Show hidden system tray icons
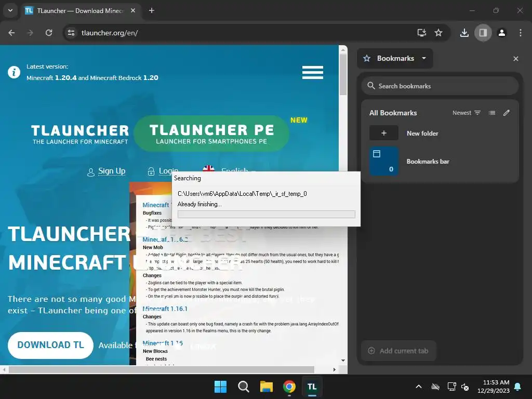532x399 pixels. [419, 387]
